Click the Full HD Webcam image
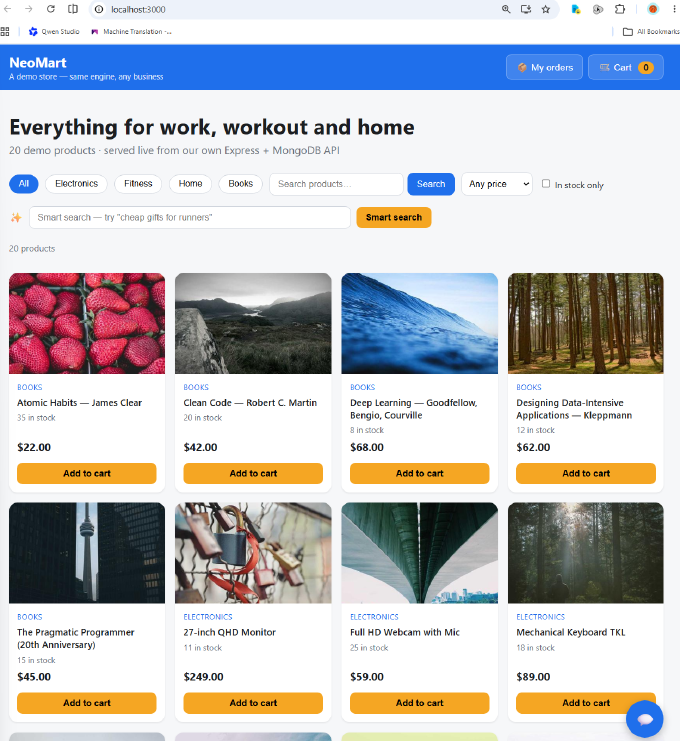The image size is (680, 741). (420, 553)
